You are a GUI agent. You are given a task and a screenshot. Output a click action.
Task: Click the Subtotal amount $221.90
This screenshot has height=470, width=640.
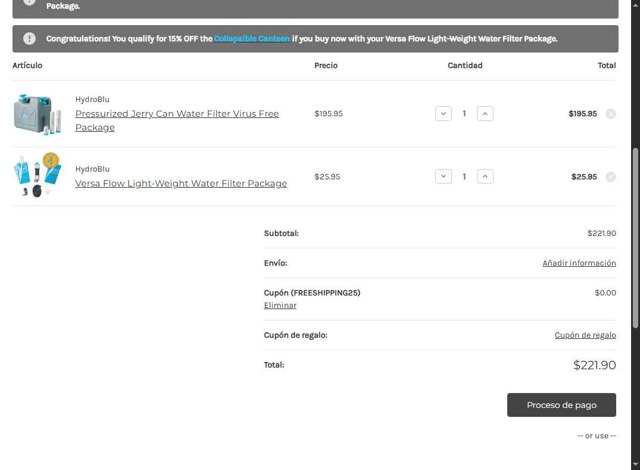pyautogui.click(x=602, y=233)
